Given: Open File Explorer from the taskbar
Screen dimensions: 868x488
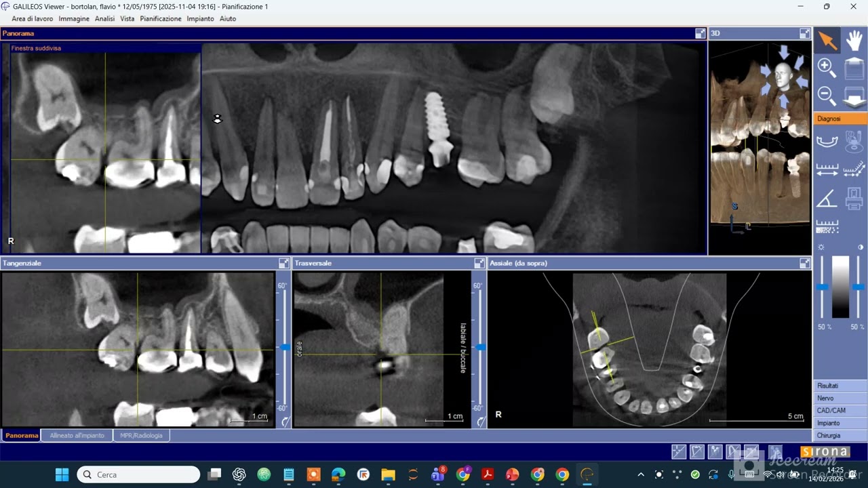Looking at the screenshot, I should pos(388,474).
